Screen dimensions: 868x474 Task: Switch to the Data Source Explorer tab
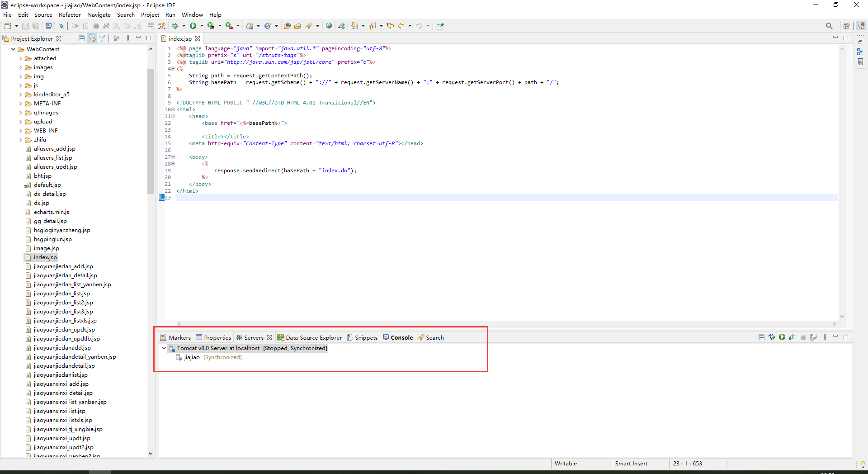point(310,337)
